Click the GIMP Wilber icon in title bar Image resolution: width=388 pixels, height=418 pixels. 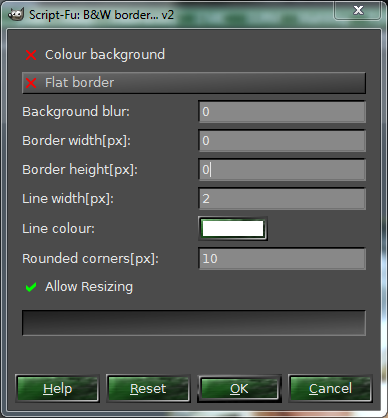(x=16, y=15)
